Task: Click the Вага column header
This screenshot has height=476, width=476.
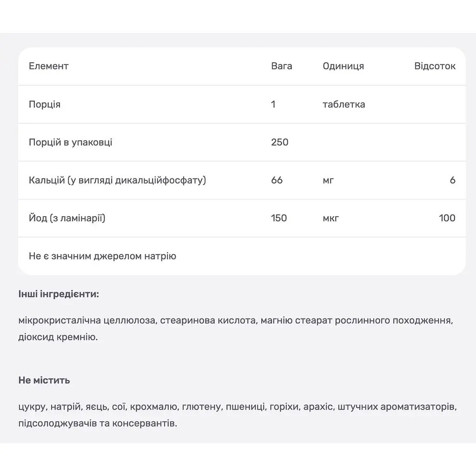Action: coord(281,66)
